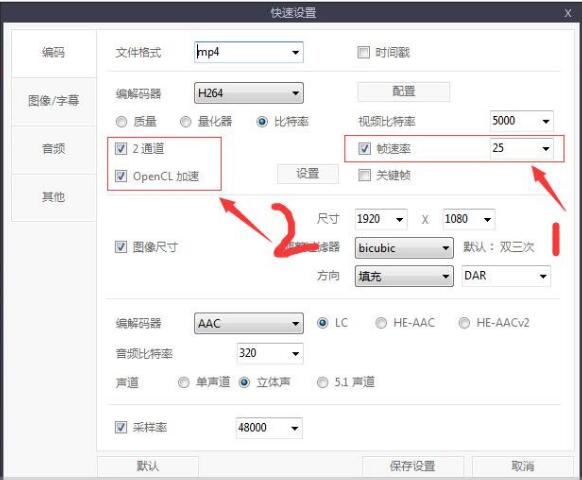Select the 立体声 radio button

[244, 382]
